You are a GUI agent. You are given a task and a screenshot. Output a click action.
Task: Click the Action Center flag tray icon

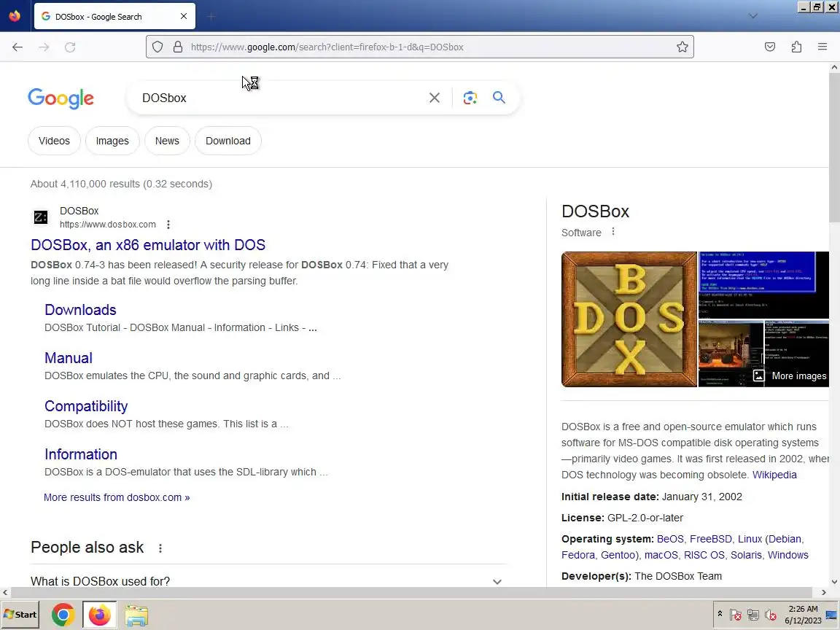pyautogui.click(x=736, y=615)
